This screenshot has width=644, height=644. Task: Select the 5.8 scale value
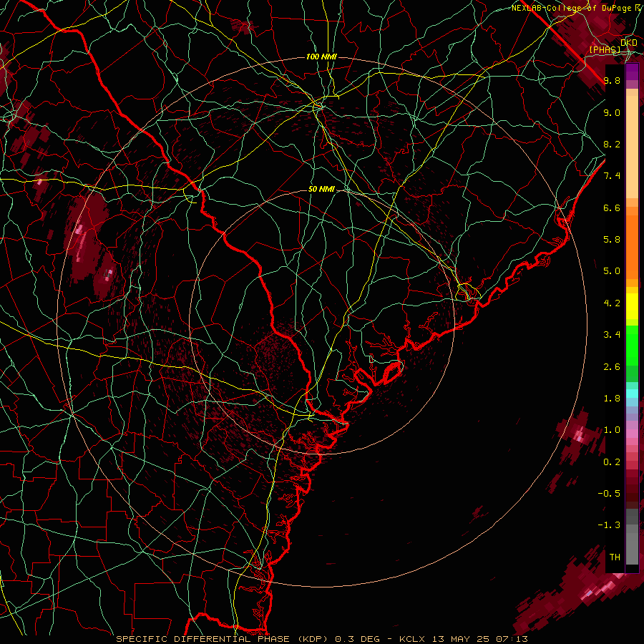pos(612,240)
